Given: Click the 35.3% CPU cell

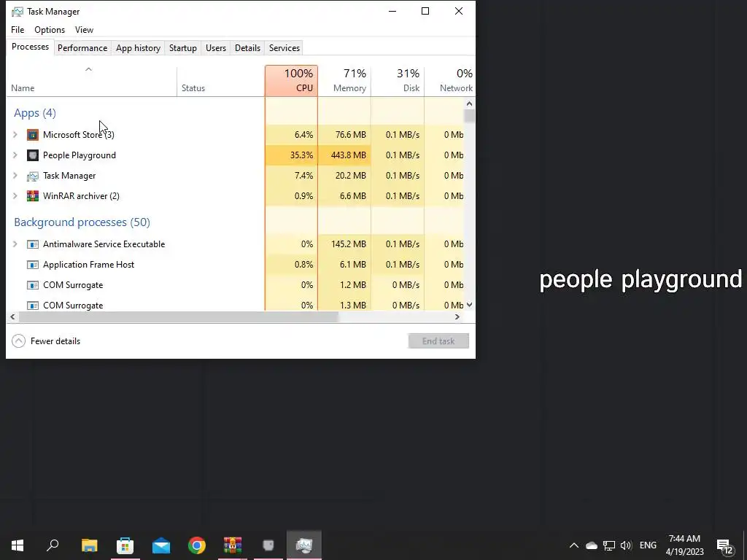Looking at the screenshot, I should coord(292,155).
